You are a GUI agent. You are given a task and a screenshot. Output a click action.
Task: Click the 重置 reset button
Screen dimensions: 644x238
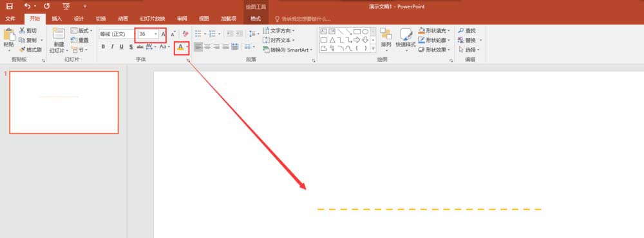pos(80,40)
